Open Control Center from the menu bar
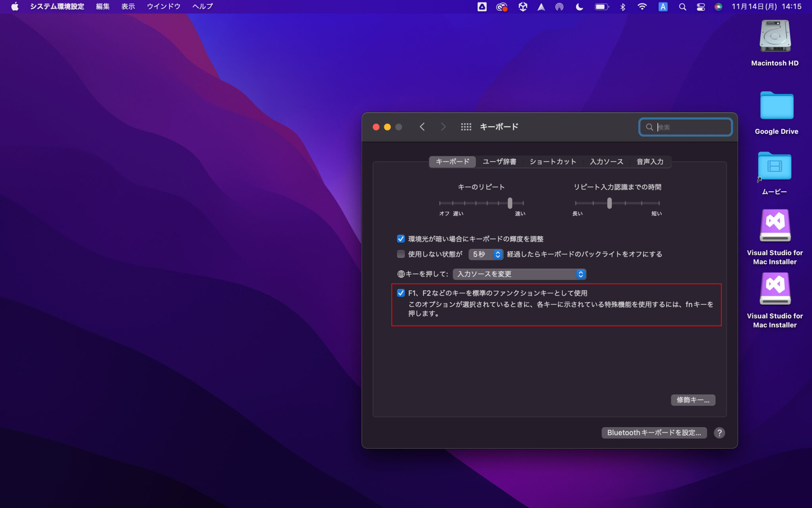Image resolution: width=812 pixels, height=508 pixels. pos(700,7)
